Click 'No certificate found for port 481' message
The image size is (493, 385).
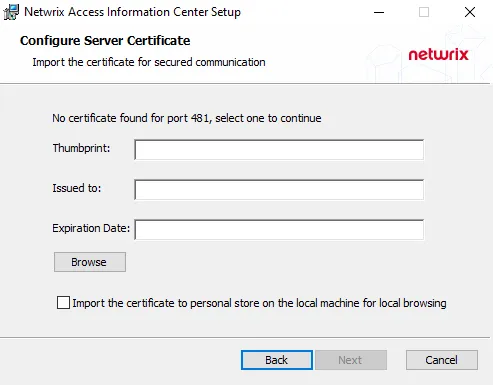coord(187,118)
